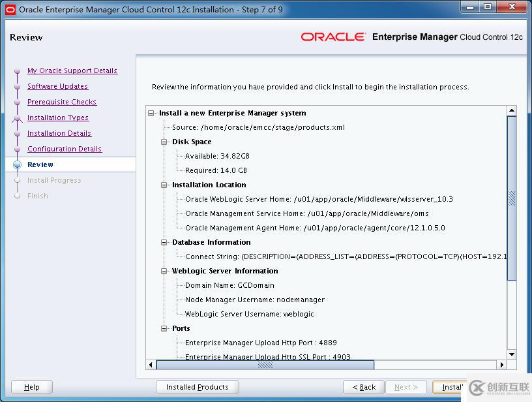Click the down arrow on the vertical scrollbar
The height and width of the screenshot is (402, 532).
coord(512,354)
